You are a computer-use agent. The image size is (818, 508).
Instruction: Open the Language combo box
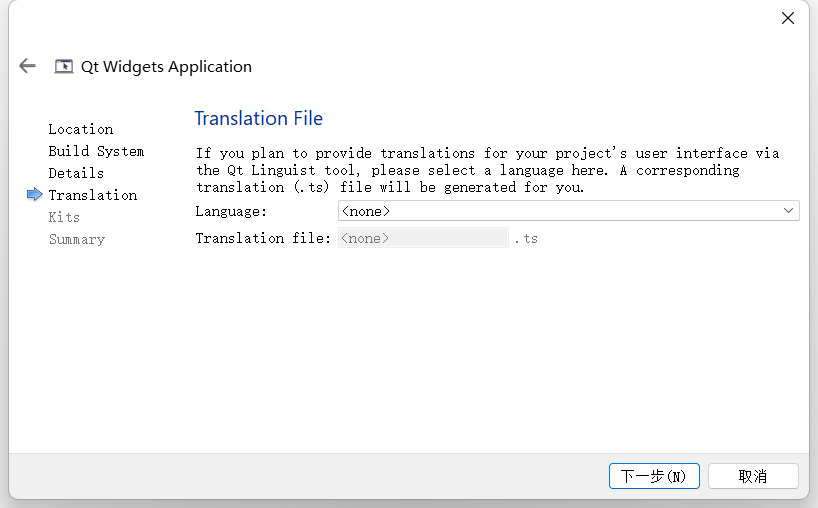(569, 211)
